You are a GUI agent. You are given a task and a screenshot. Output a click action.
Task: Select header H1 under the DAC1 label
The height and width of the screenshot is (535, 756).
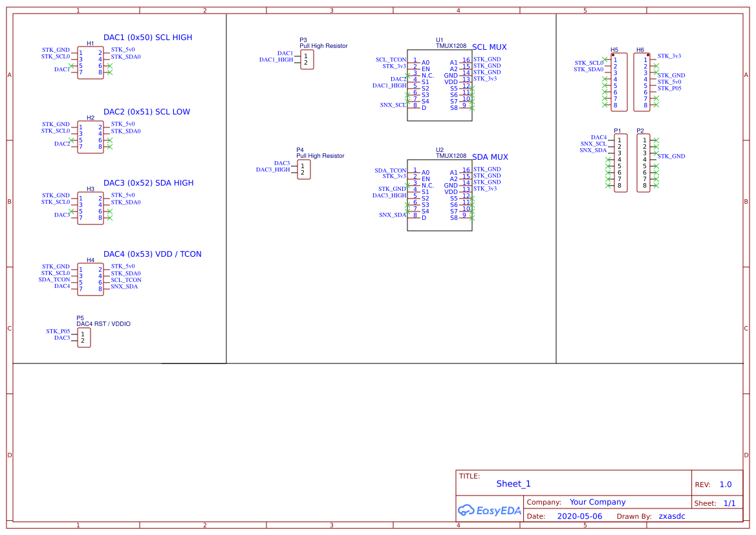click(90, 63)
